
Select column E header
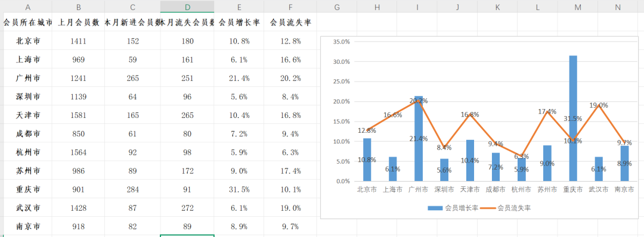[x=239, y=7]
